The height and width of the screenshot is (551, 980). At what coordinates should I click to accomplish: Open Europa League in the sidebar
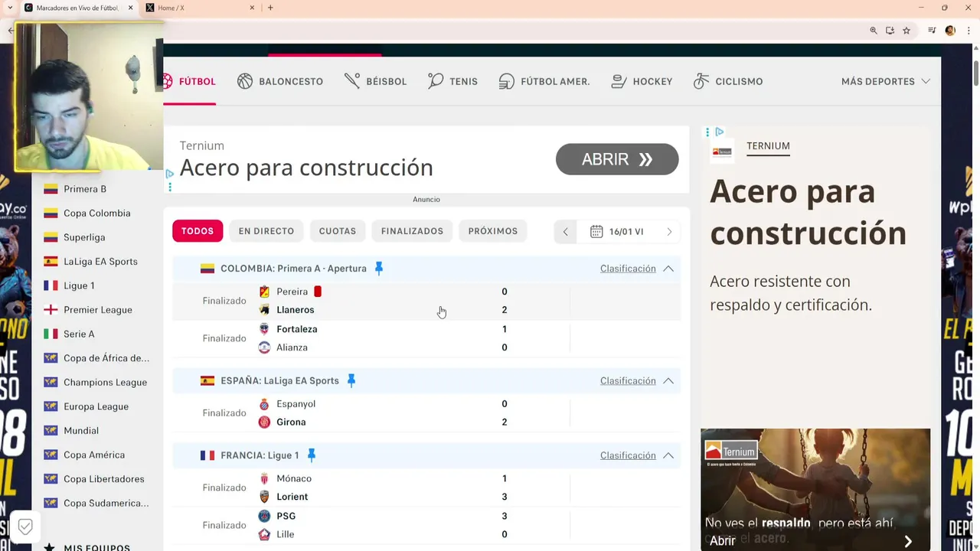(x=96, y=406)
